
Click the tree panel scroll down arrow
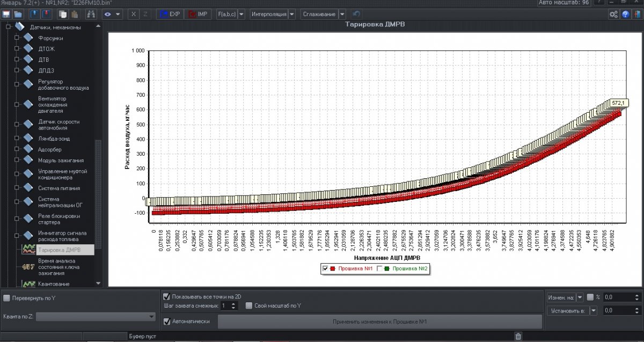[x=98, y=283]
